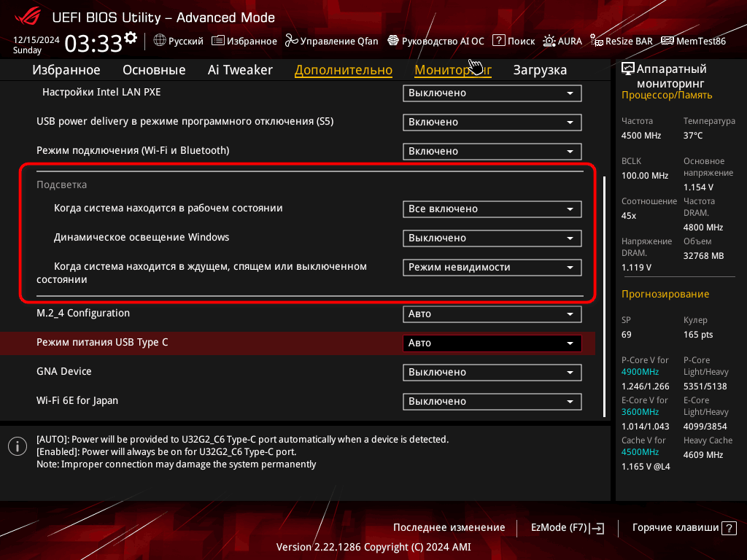
Task: Switch to Мониторинг tab
Action: (452, 70)
